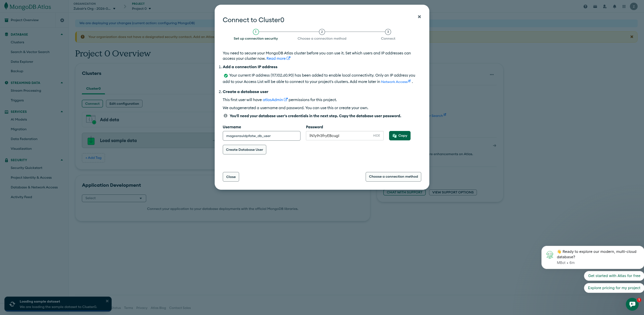The width and height of the screenshot is (644, 315).
Task: Go to Data Explorer in sidebar
Action: pyautogui.click(x=22, y=62)
